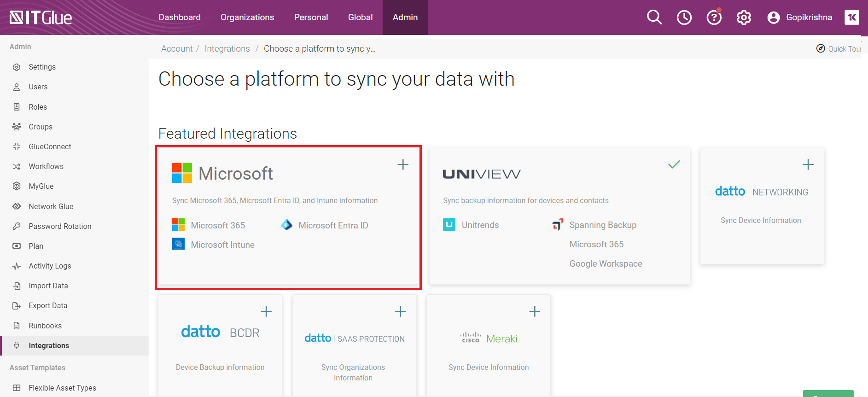This screenshot has width=868, height=397.
Task: Click the Datto Networking logo
Action: tap(761, 191)
